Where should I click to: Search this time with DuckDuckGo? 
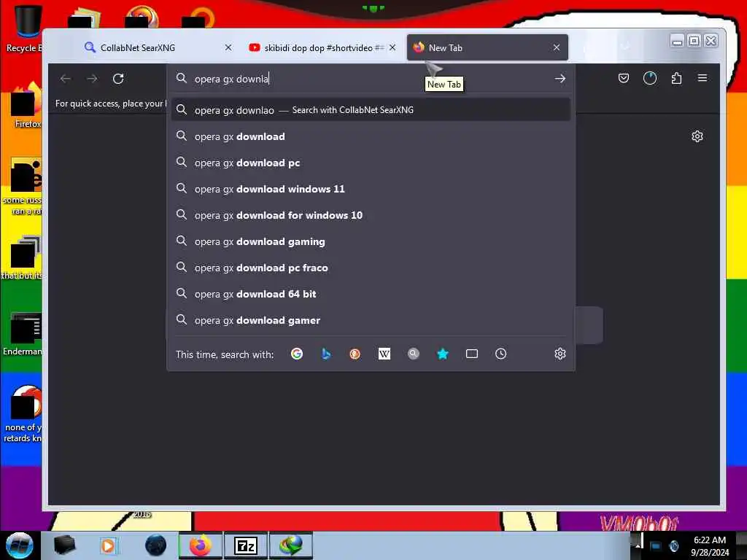click(355, 354)
